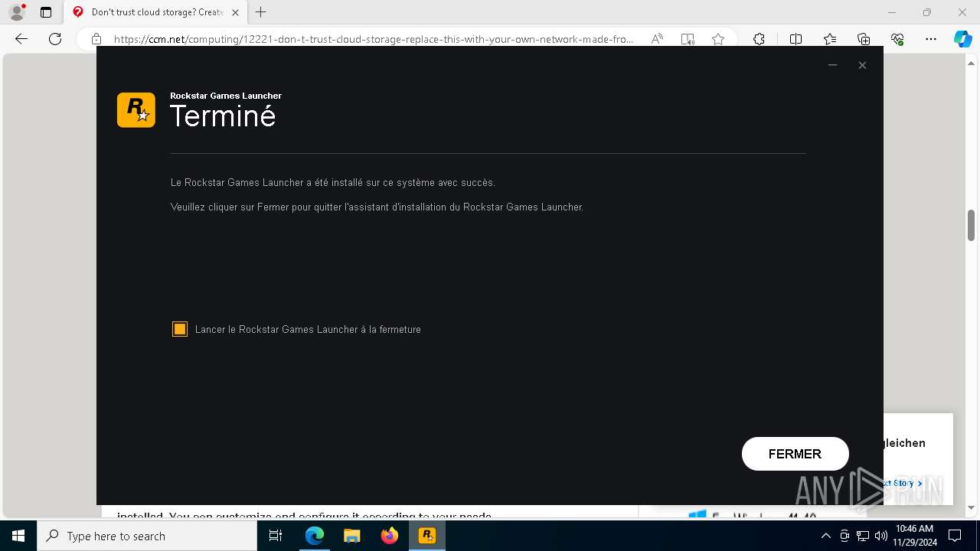Show hidden system tray icons
The height and width of the screenshot is (551, 980).
tap(826, 536)
